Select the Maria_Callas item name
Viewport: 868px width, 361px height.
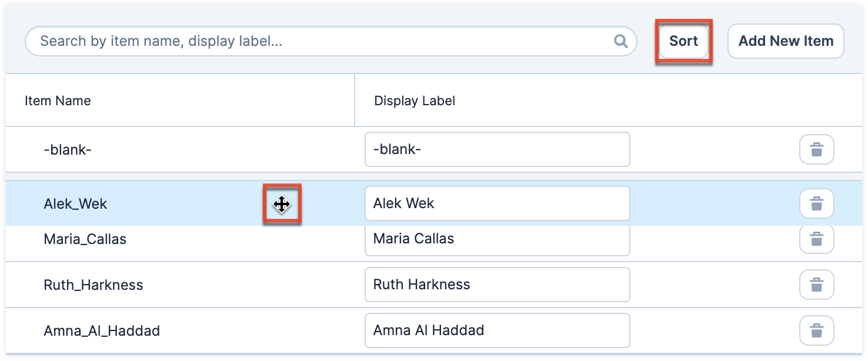click(x=85, y=239)
